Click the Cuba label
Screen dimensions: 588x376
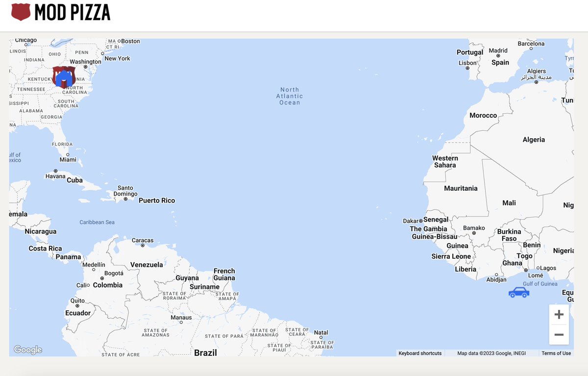74,180
